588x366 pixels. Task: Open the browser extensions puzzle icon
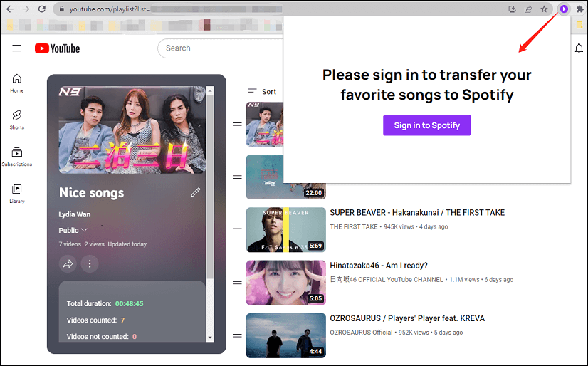click(x=579, y=9)
